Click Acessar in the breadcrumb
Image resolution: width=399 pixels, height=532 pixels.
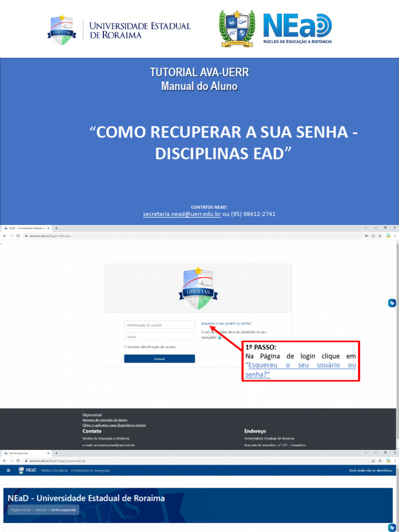pyautogui.click(x=41, y=510)
